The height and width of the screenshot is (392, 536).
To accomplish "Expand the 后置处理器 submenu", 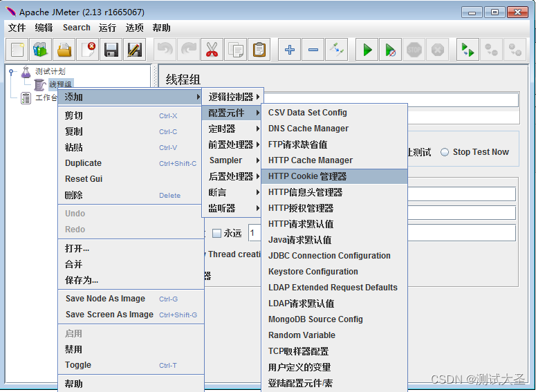I will coord(233,176).
